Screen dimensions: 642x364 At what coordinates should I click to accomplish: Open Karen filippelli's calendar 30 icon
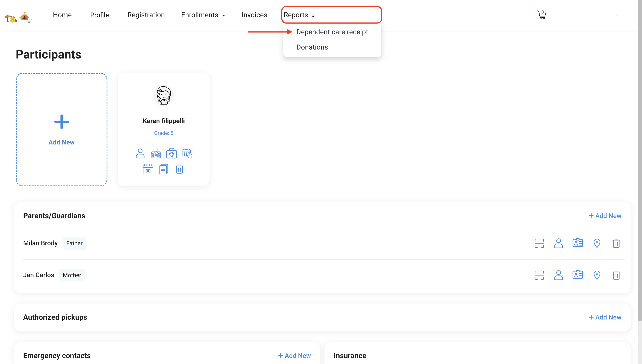pos(148,169)
